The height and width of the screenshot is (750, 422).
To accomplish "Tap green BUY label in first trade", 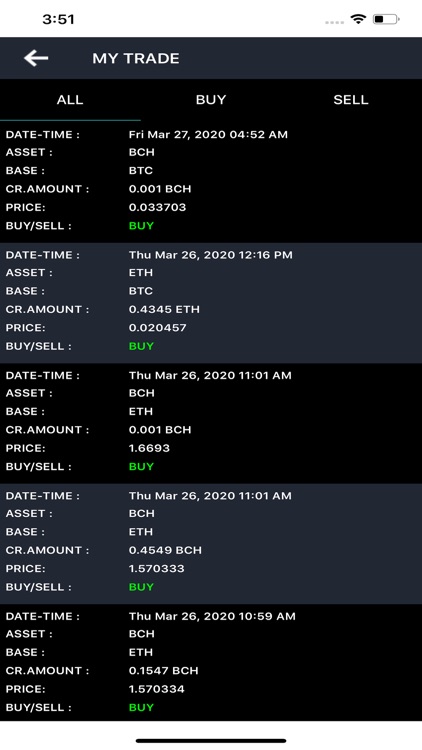I will click(141, 226).
